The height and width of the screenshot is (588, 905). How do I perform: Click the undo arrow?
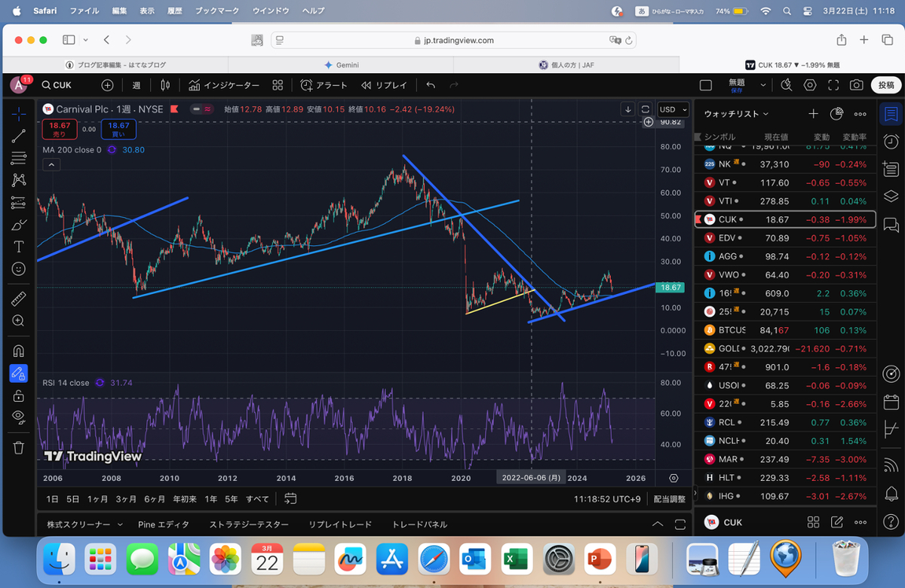coord(431,85)
